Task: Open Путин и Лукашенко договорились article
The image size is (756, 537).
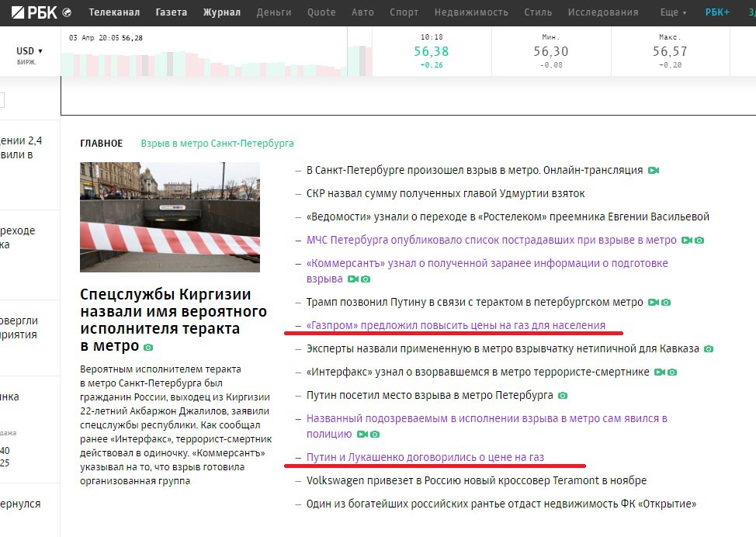Action: click(x=425, y=457)
